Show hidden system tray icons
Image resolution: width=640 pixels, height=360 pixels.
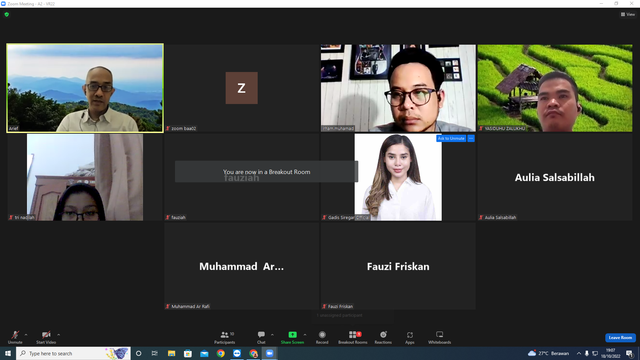(x=578, y=353)
